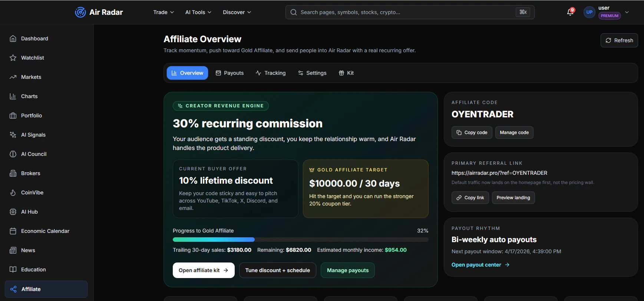Click Manage payouts button
644x301 pixels.
point(348,270)
